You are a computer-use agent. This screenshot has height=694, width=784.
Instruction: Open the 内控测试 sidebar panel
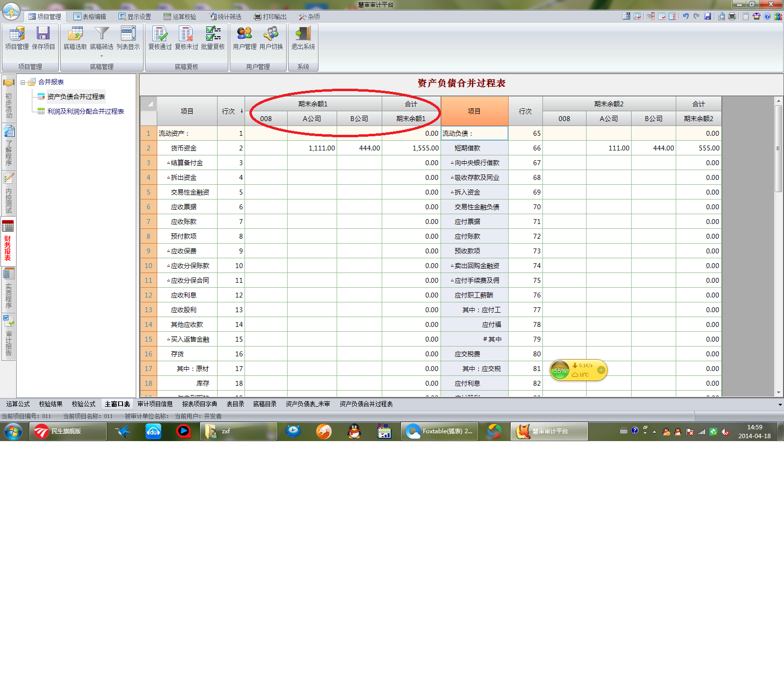(x=8, y=193)
